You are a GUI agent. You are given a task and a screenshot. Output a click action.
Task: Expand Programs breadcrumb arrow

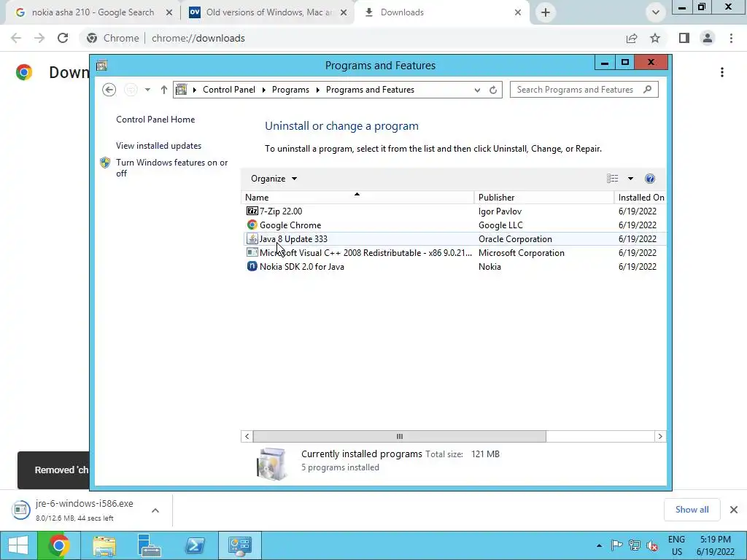pos(318,90)
